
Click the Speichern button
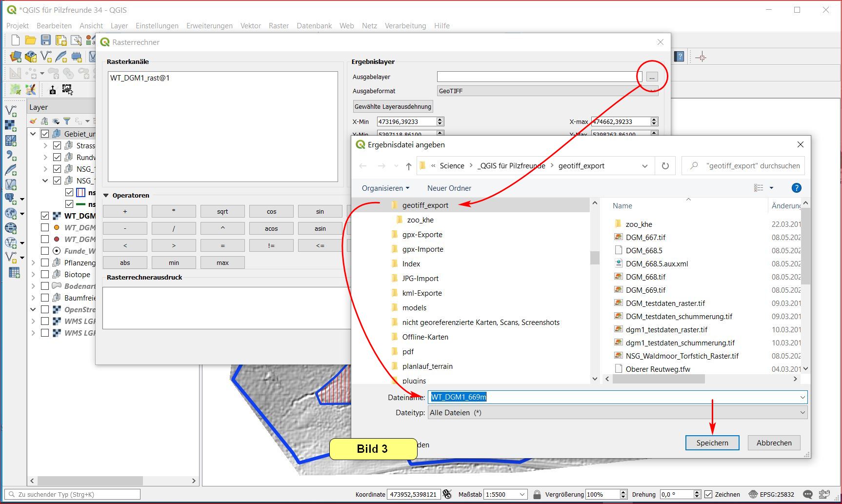[x=712, y=443]
